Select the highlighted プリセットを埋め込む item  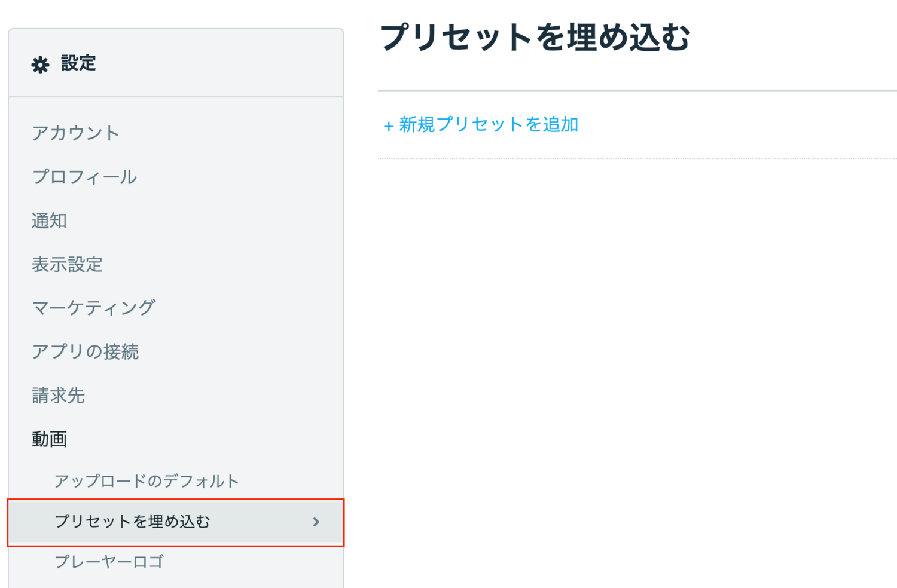point(176,522)
